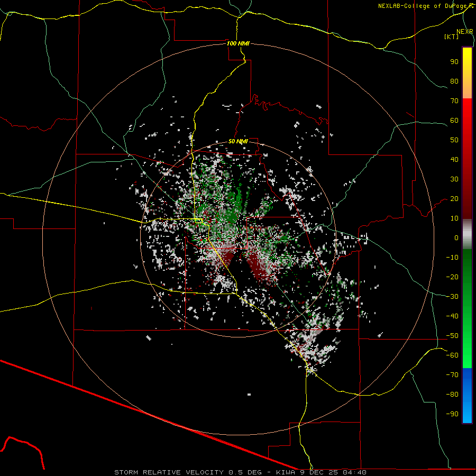
Task: Select the 60 value on velocity scale
Action: click(x=454, y=120)
